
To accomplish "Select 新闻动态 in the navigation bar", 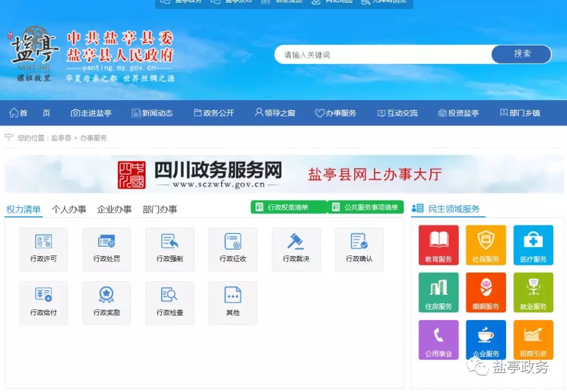I will click(x=152, y=113).
